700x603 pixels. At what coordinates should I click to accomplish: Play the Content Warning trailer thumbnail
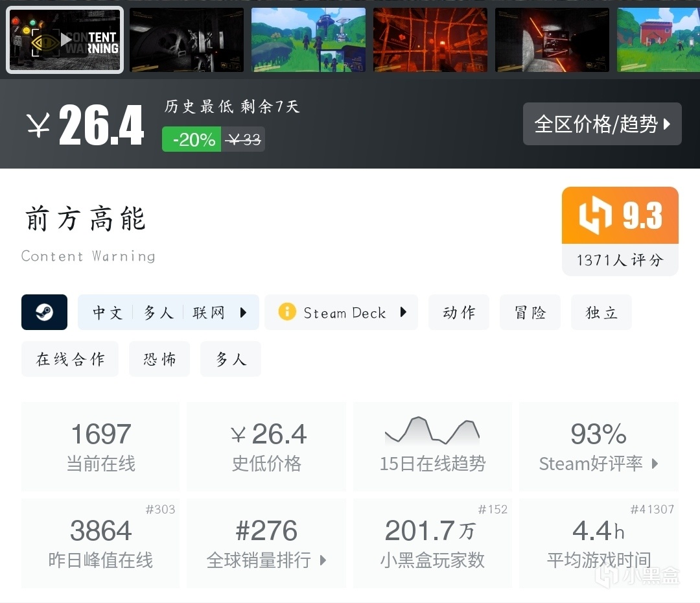pyautogui.click(x=65, y=40)
